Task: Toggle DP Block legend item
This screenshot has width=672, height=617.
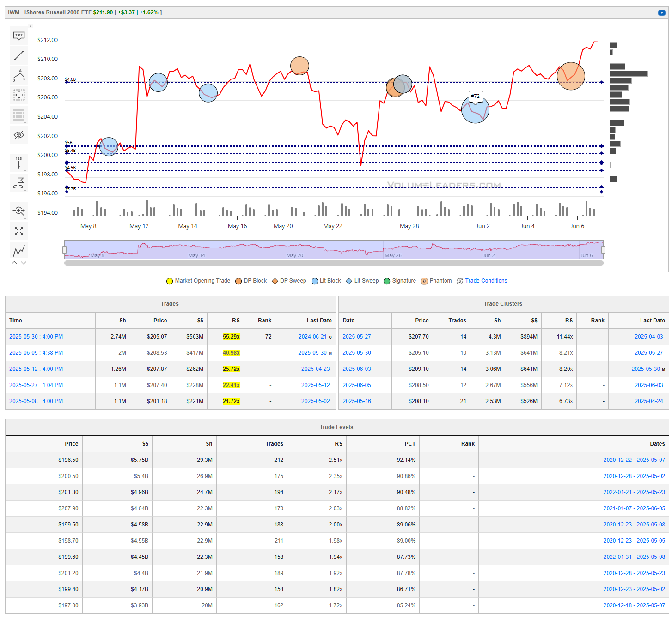Action: point(251,281)
